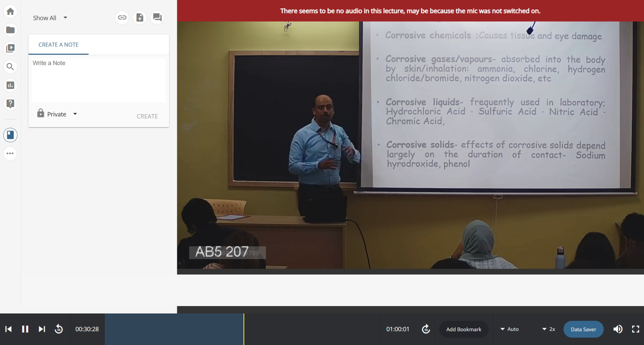The image size is (644, 345).
Task: Click the CREATE button
Action: tap(147, 116)
